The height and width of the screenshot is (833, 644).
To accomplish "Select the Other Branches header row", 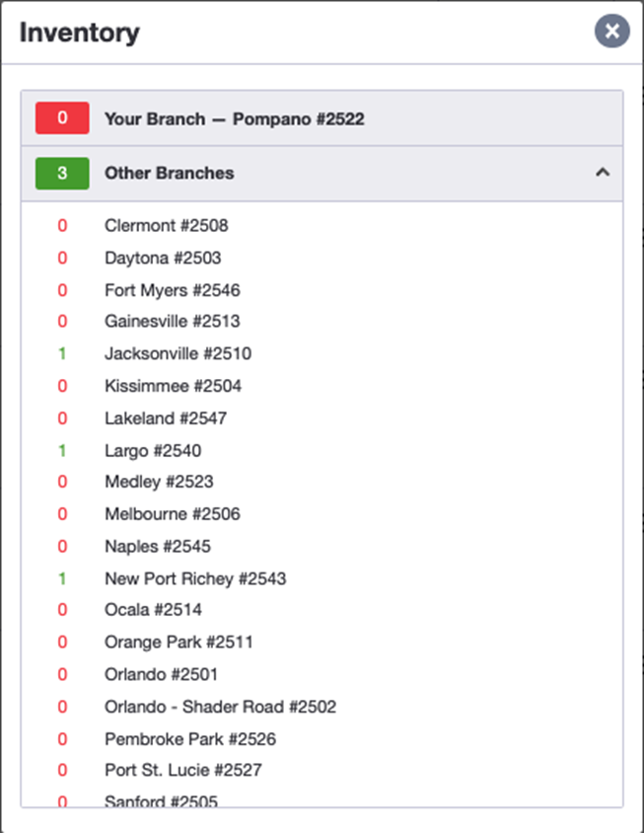I will pos(296,172).
